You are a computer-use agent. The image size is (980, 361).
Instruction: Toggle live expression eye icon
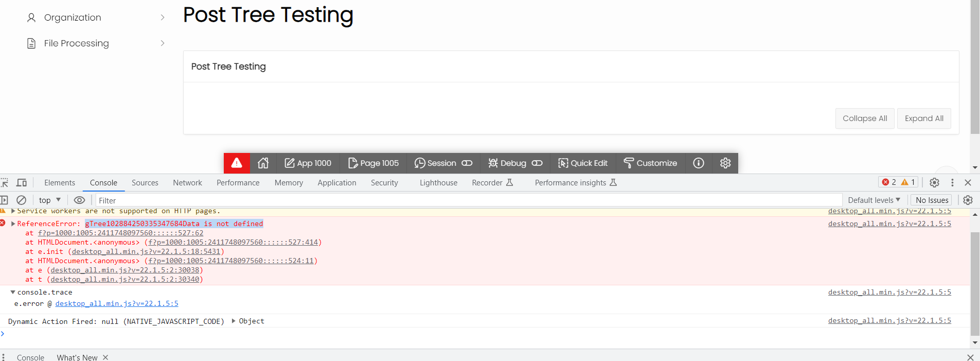(79, 200)
